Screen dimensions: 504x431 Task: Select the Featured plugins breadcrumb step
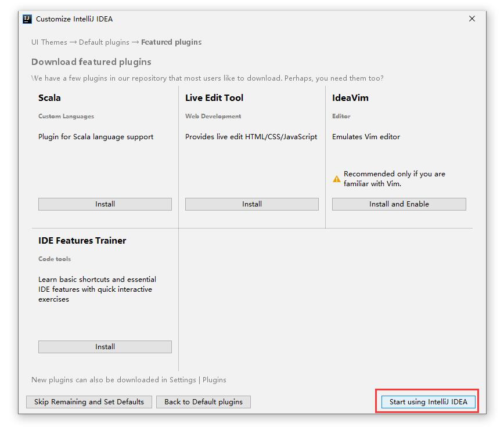(x=171, y=42)
